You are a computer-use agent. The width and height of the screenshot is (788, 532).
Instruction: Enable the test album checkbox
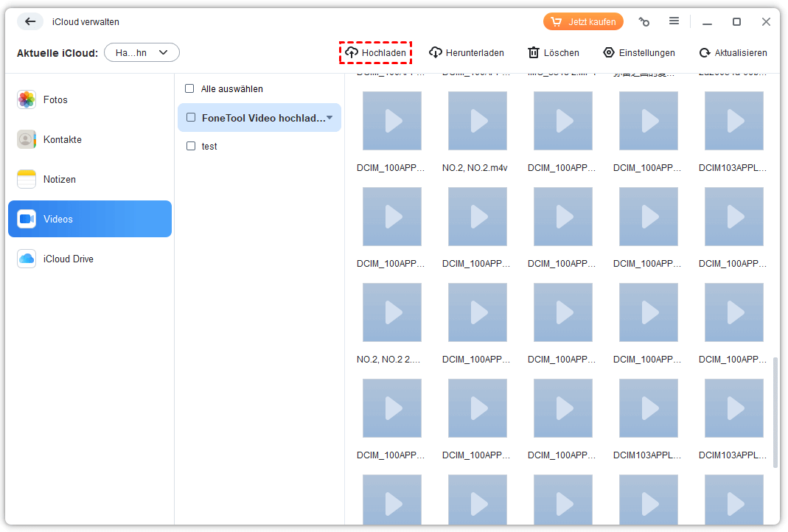click(191, 146)
